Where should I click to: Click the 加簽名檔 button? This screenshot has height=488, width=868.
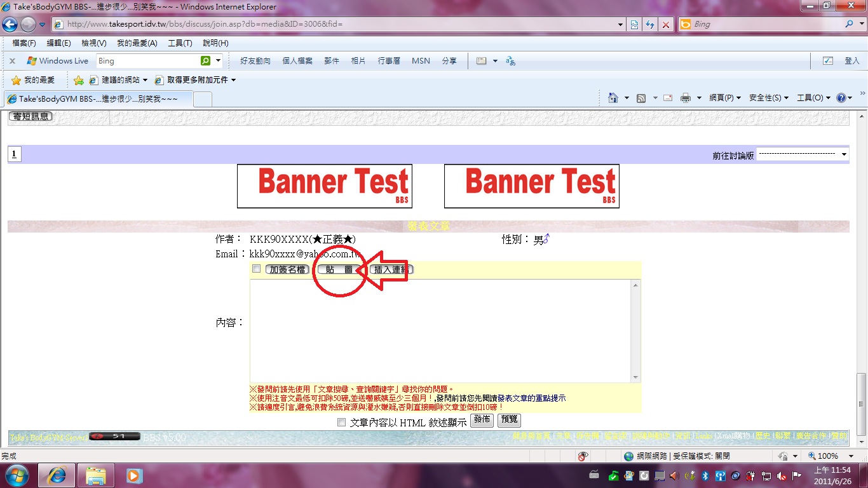pyautogui.click(x=287, y=269)
